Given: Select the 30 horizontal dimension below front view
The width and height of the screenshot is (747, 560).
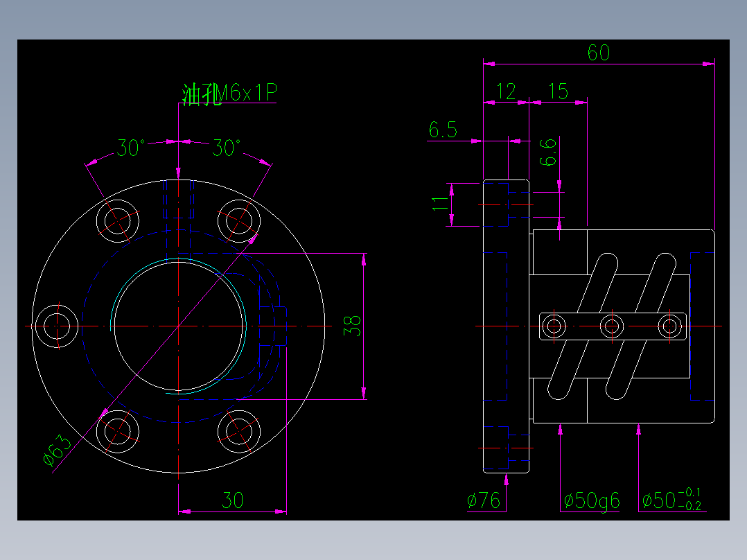Looking at the screenshot, I should click(234, 501).
